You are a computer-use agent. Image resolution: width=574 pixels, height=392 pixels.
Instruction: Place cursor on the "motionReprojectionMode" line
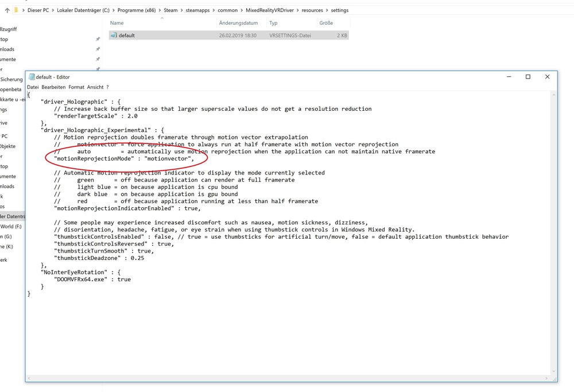124,158
